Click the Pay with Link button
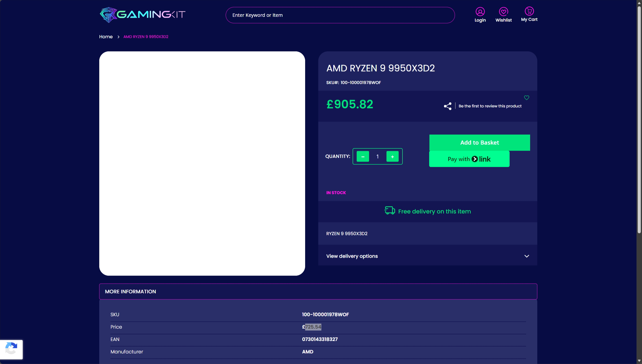This screenshot has height=364, width=642. 469,159
